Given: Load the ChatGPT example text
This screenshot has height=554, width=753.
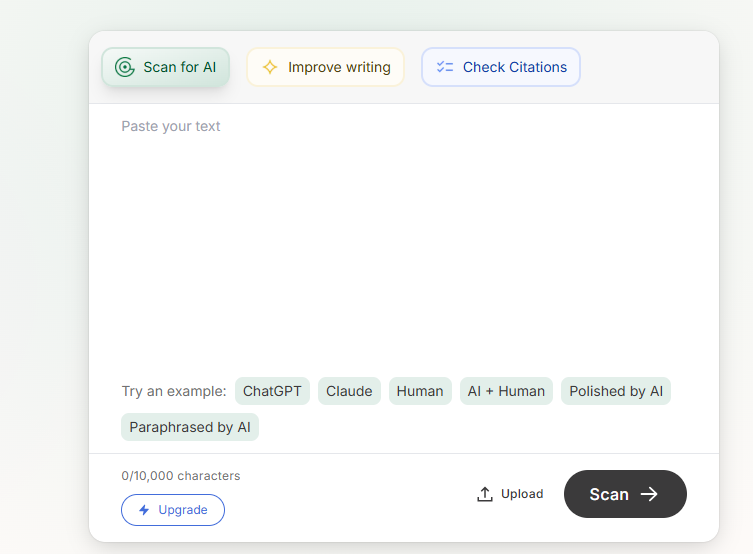Looking at the screenshot, I should [x=272, y=391].
